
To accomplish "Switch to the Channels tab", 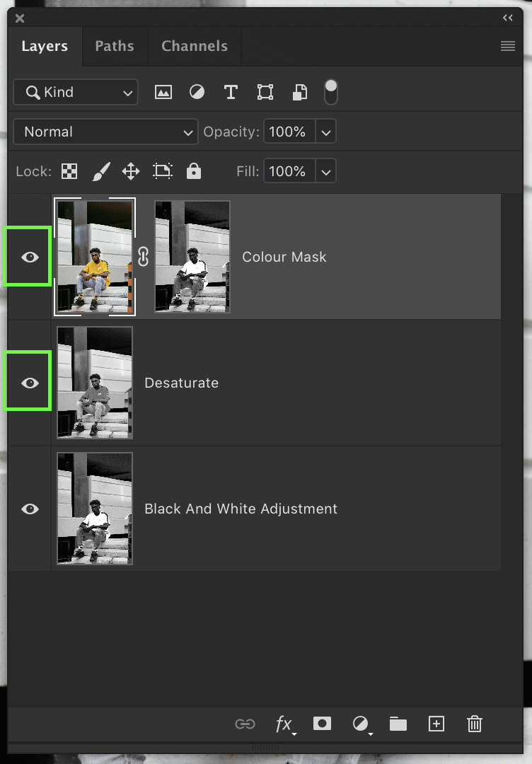I will click(x=195, y=46).
